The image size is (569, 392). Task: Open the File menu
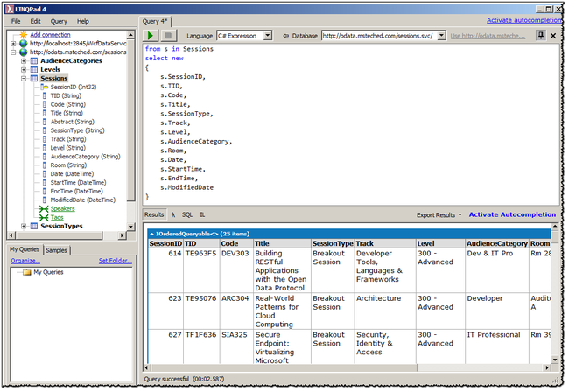click(x=16, y=21)
